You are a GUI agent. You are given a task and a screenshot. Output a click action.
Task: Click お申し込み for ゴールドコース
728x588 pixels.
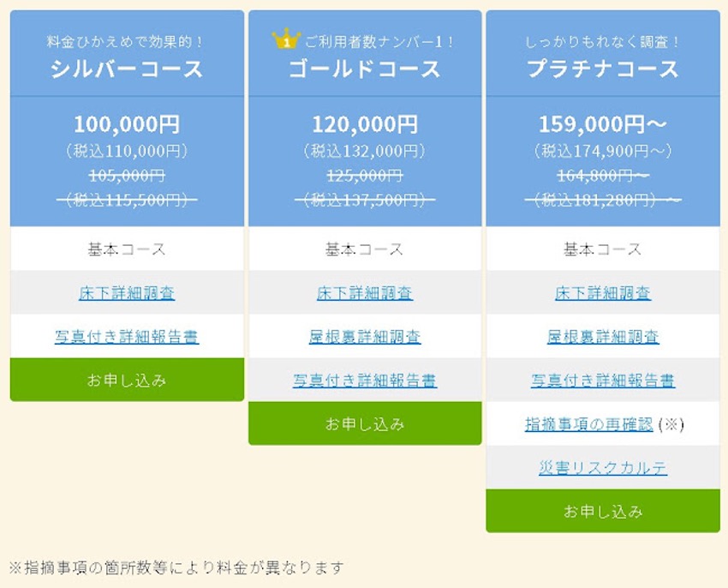pos(364,423)
